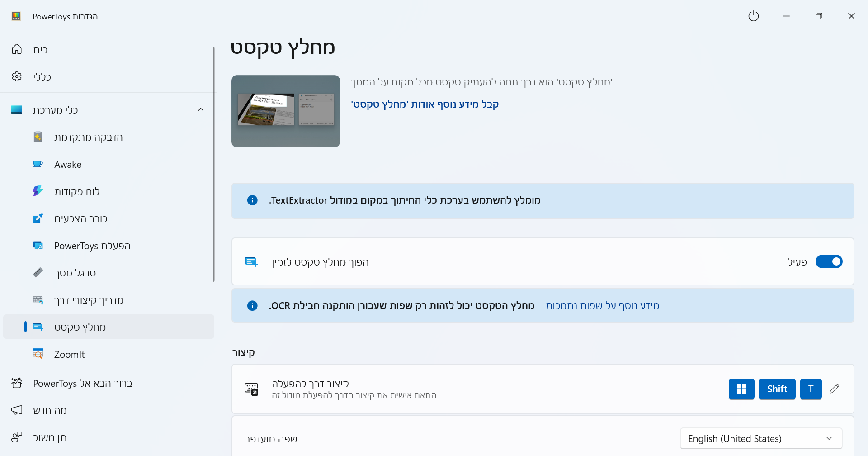
Task: Click the Shift key shortcut button
Action: pos(777,389)
